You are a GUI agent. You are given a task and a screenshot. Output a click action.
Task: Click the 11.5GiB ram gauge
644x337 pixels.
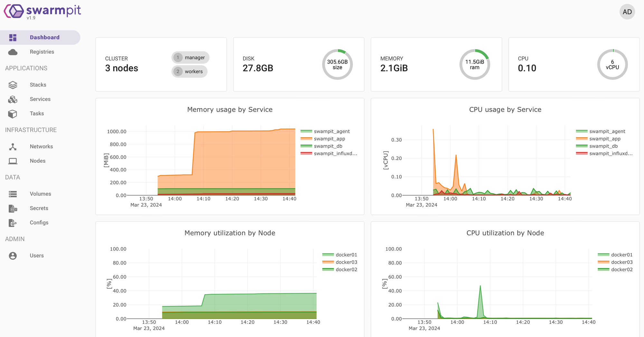pos(475,64)
